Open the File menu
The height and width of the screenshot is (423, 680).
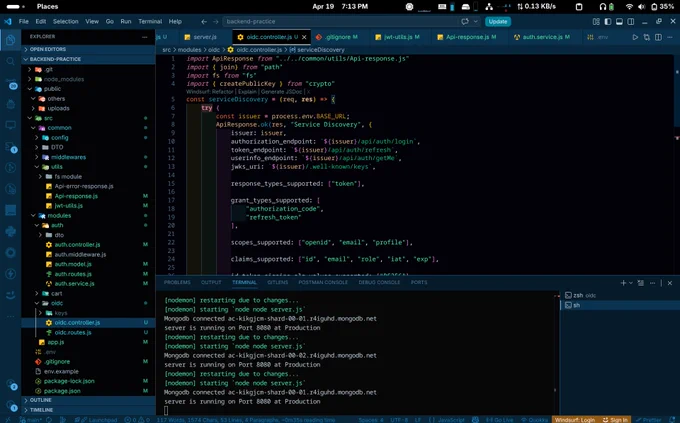23,21
